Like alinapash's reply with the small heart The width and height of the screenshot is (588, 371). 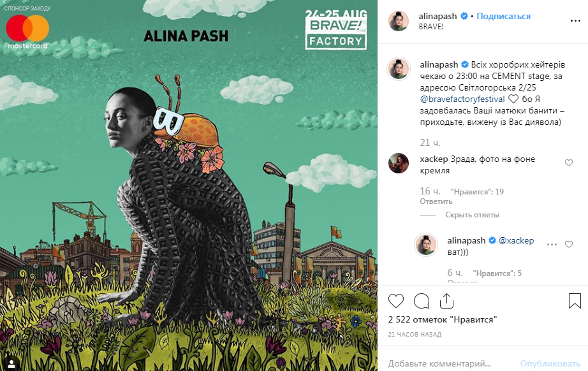tap(569, 244)
